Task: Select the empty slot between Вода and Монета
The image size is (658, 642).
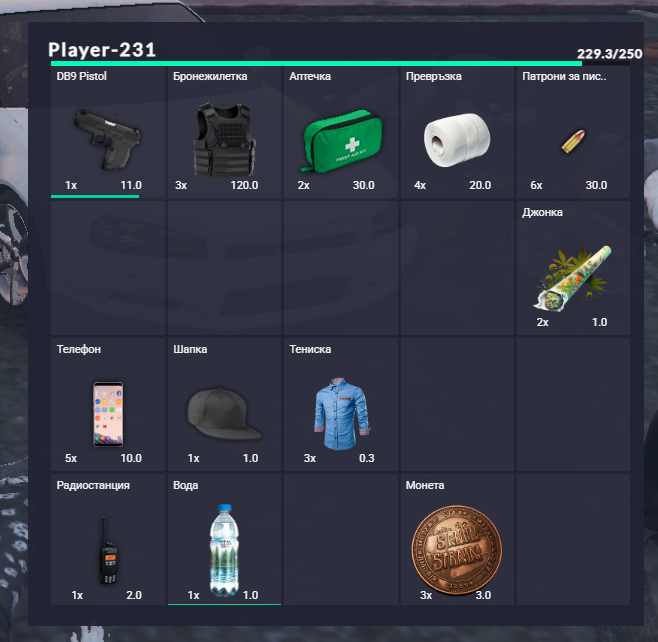Action: tap(341, 540)
